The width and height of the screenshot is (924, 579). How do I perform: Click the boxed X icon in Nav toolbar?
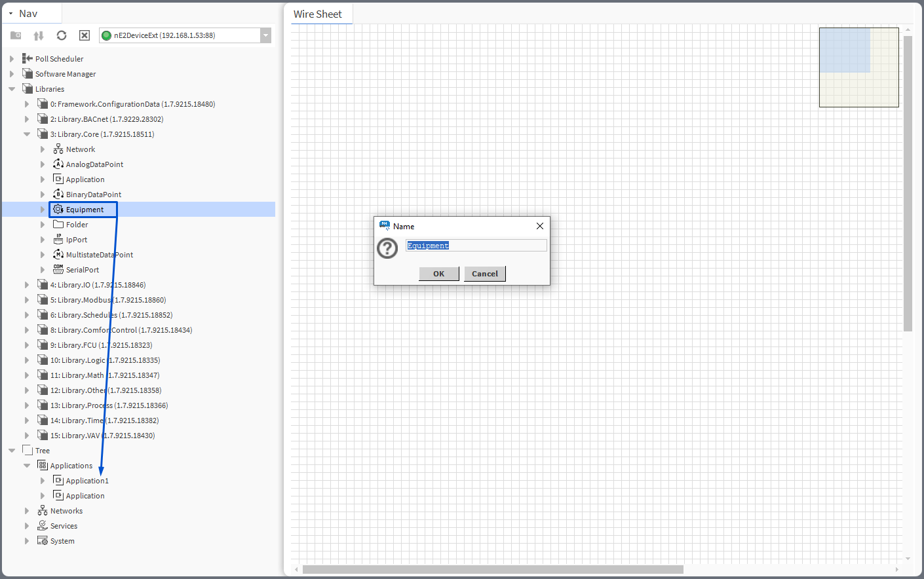(x=85, y=35)
